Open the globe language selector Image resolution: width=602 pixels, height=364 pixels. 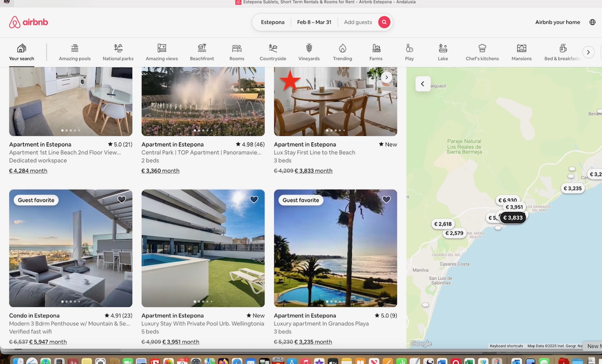coord(592,22)
